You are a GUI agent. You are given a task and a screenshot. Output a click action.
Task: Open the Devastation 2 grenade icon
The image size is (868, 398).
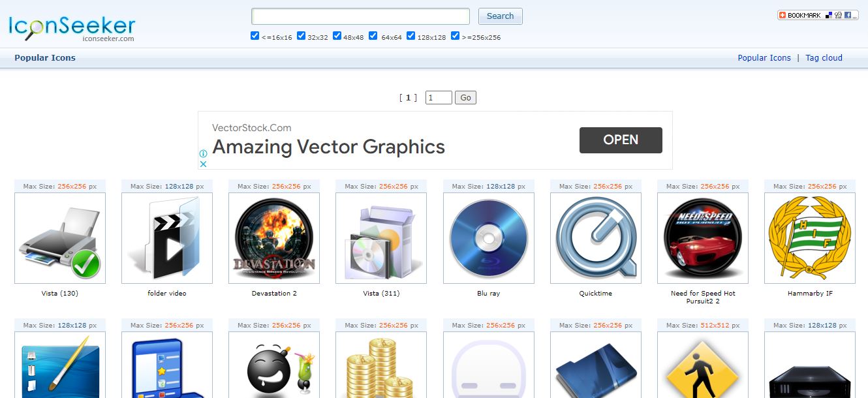pyautogui.click(x=273, y=237)
